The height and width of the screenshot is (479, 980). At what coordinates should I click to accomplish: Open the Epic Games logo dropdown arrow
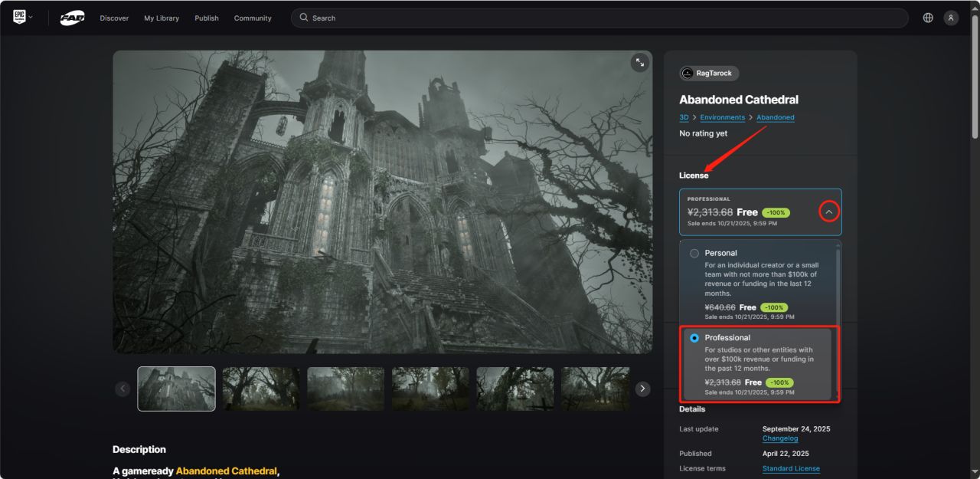31,18
